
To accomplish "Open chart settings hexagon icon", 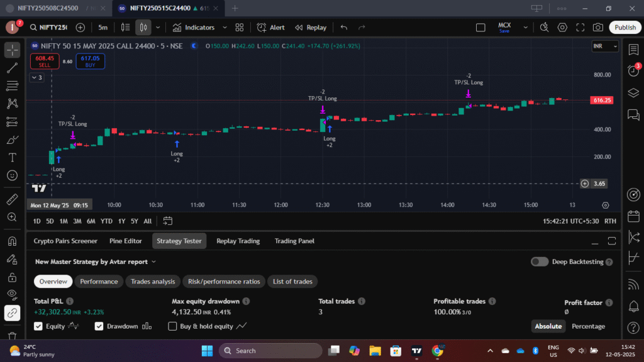I will tap(562, 28).
